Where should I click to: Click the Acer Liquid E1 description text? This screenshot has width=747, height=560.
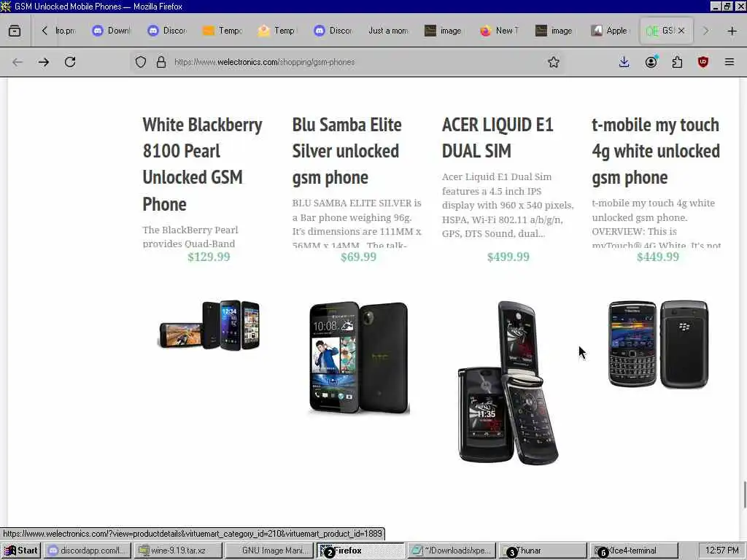(508, 205)
